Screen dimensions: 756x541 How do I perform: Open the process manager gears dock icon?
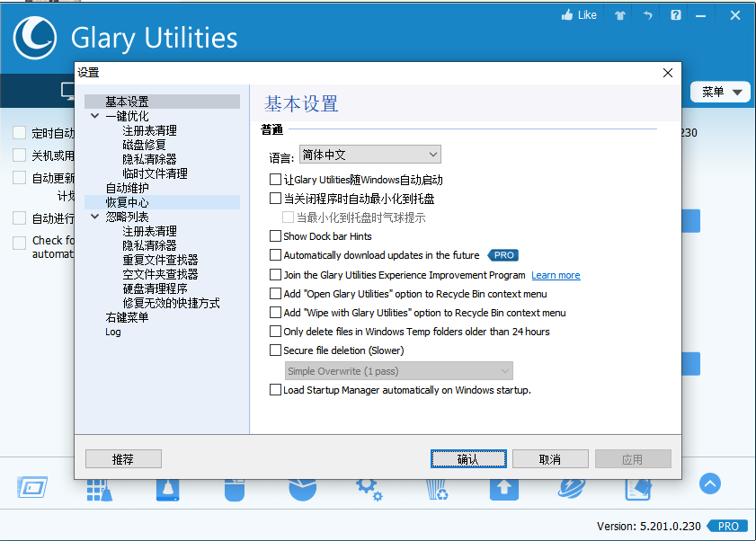tap(369, 490)
